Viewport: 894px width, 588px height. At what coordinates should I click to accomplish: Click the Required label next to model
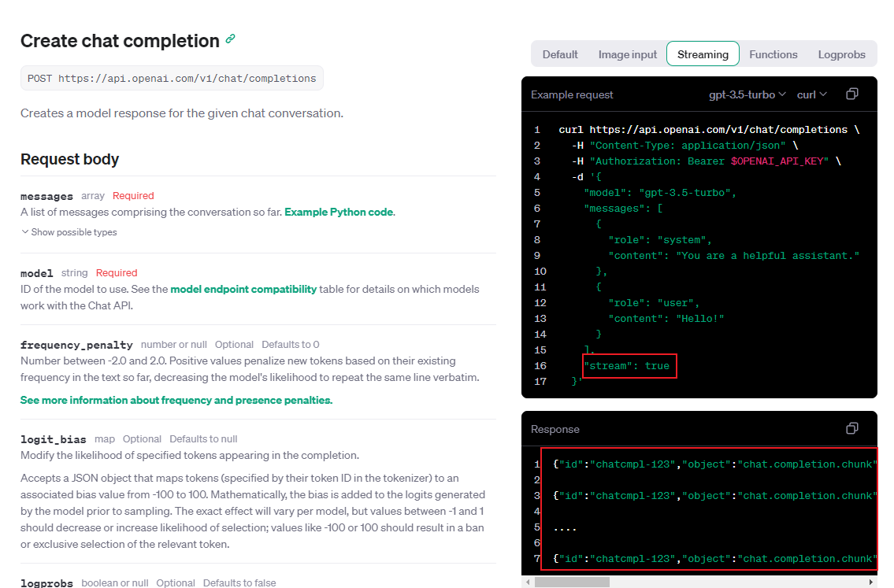click(x=117, y=272)
